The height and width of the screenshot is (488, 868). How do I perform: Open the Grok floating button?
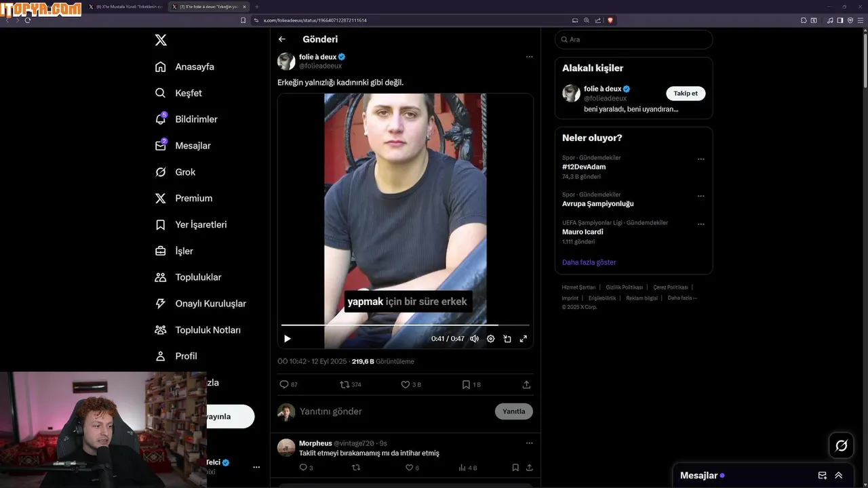tap(842, 445)
